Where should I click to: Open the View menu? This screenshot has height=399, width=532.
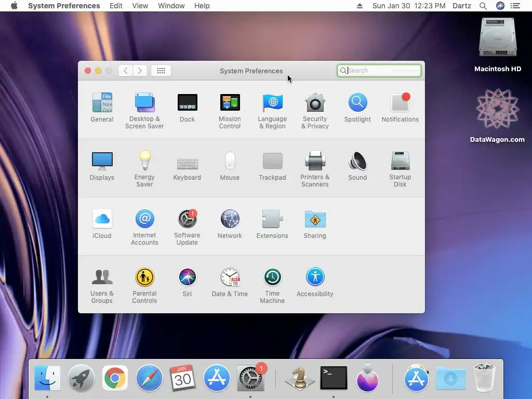[140, 6]
